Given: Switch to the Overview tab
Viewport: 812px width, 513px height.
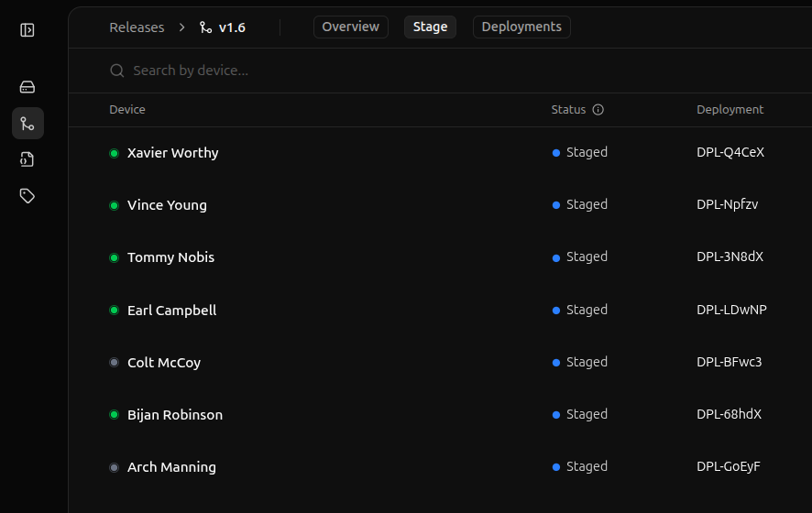Looking at the screenshot, I should pos(350,27).
